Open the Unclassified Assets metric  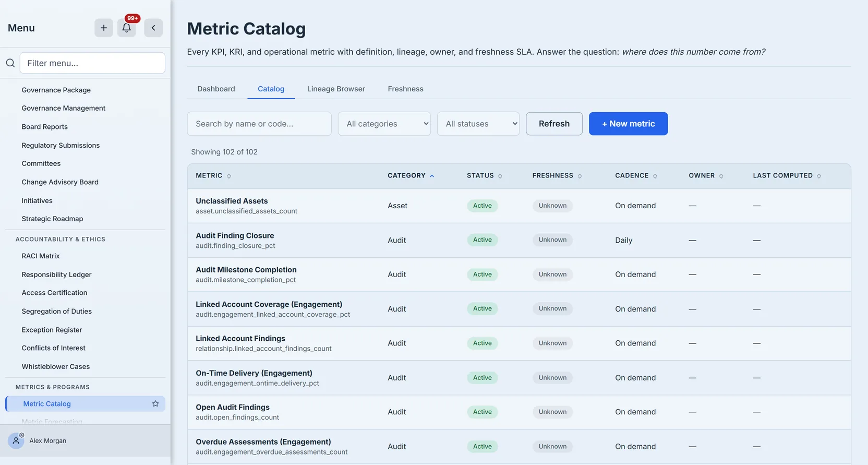232,201
